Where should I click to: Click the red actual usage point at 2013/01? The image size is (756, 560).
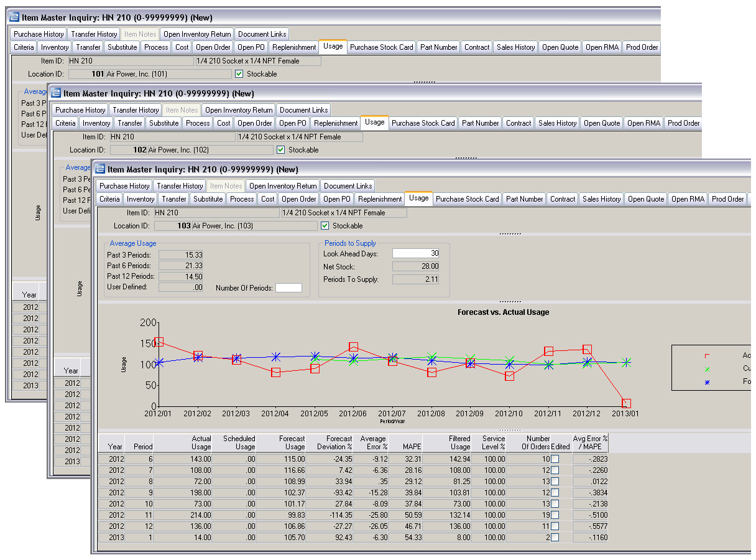tap(626, 404)
